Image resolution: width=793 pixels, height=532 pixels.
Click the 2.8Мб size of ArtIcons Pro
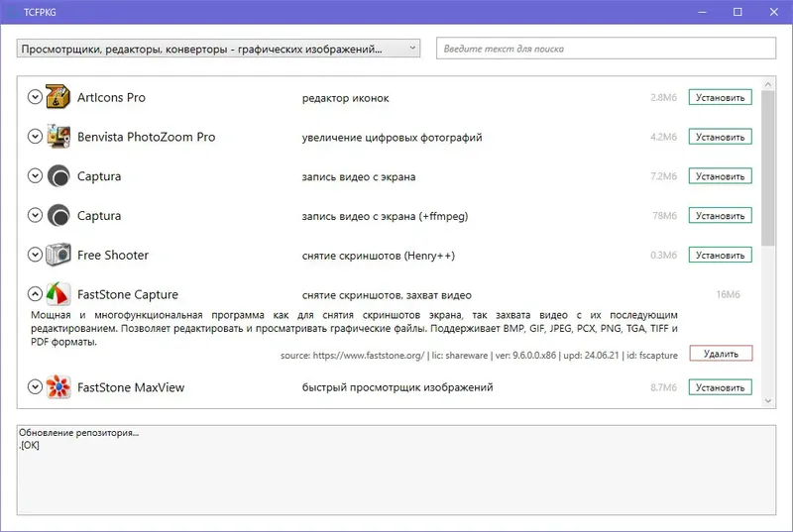[663, 97]
